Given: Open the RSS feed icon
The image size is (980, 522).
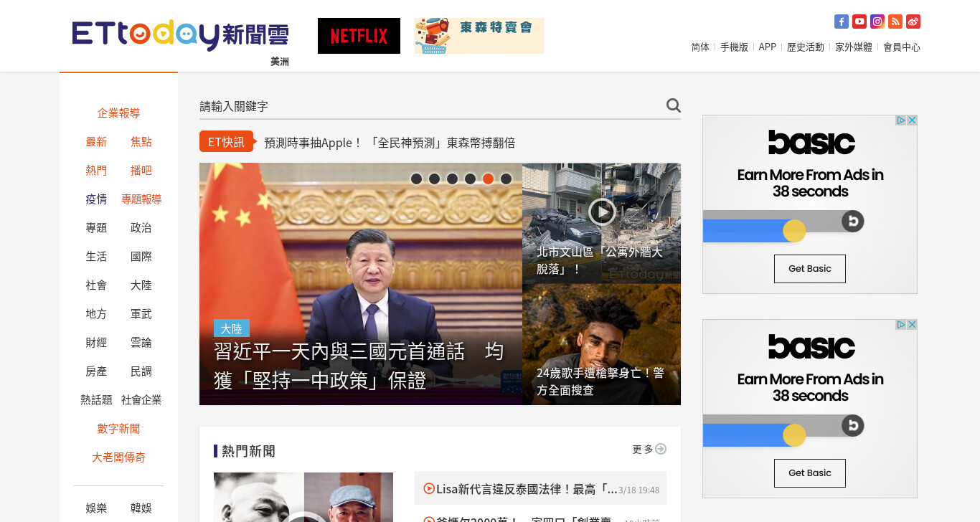Looking at the screenshot, I should 895,22.
